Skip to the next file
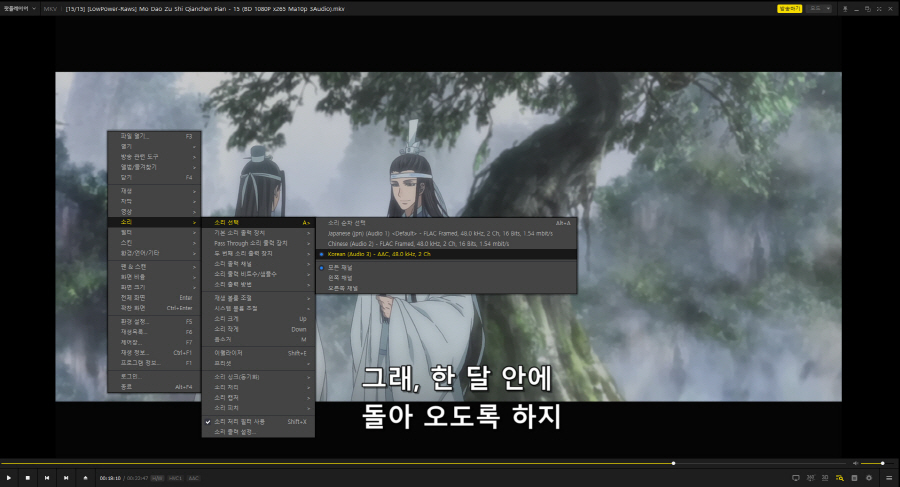 pos(66,478)
